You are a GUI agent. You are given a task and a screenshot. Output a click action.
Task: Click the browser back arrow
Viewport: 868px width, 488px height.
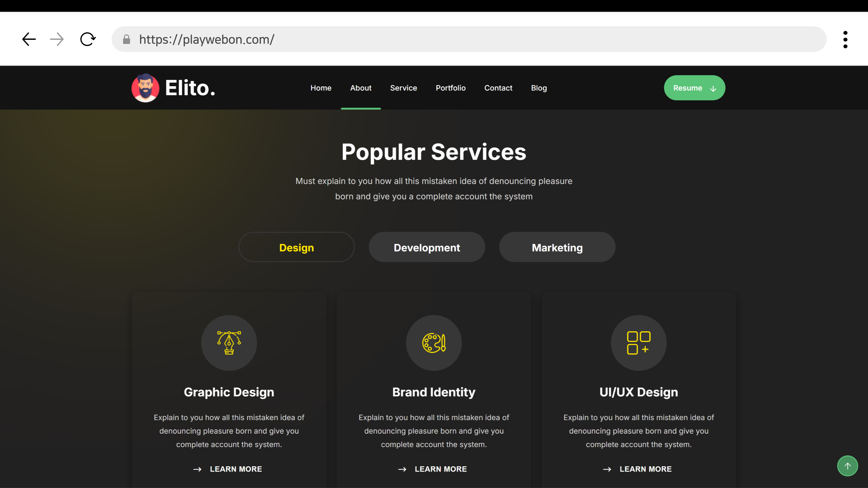(x=29, y=39)
